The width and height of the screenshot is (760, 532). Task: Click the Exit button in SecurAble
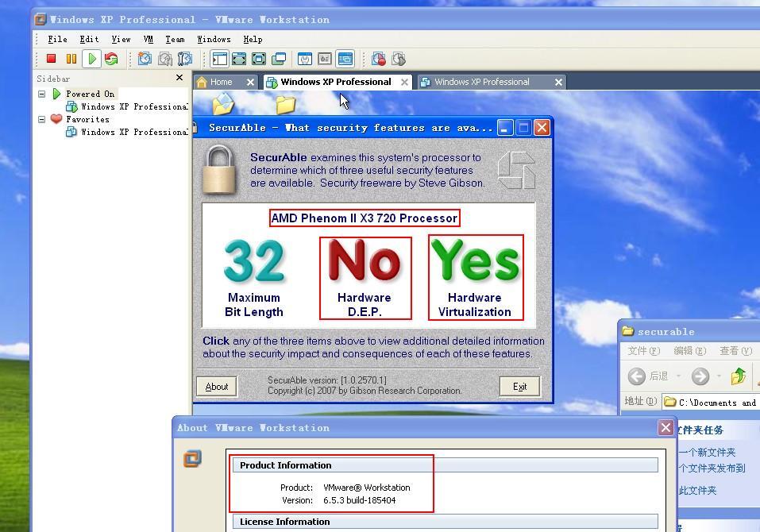click(x=519, y=387)
